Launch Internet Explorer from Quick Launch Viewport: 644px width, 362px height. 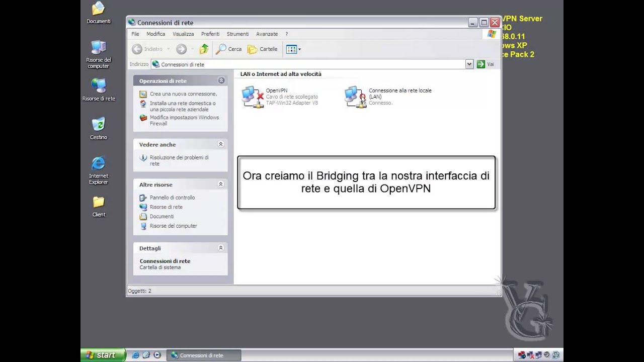(135, 355)
